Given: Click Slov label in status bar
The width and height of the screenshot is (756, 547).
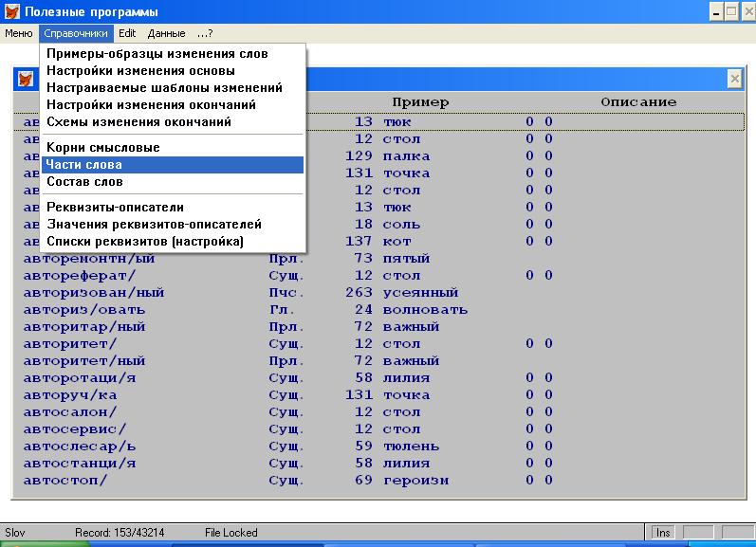Looking at the screenshot, I should 15,533.
